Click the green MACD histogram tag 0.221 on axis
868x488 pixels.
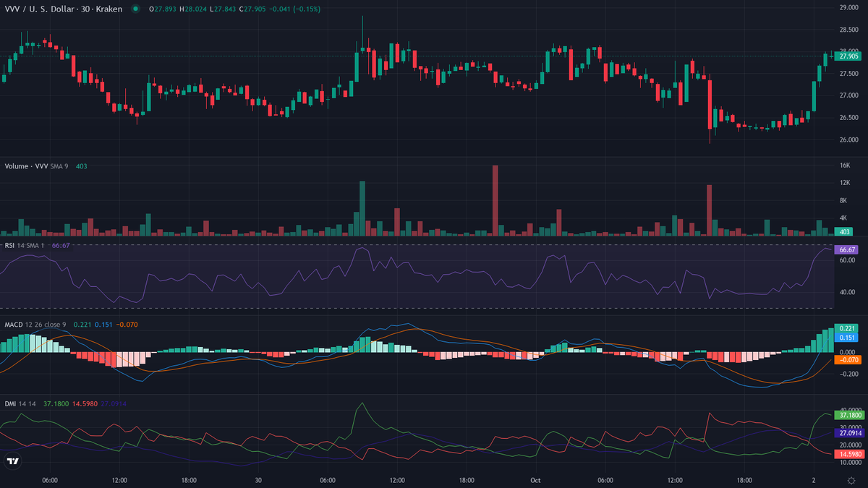click(x=846, y=328)
